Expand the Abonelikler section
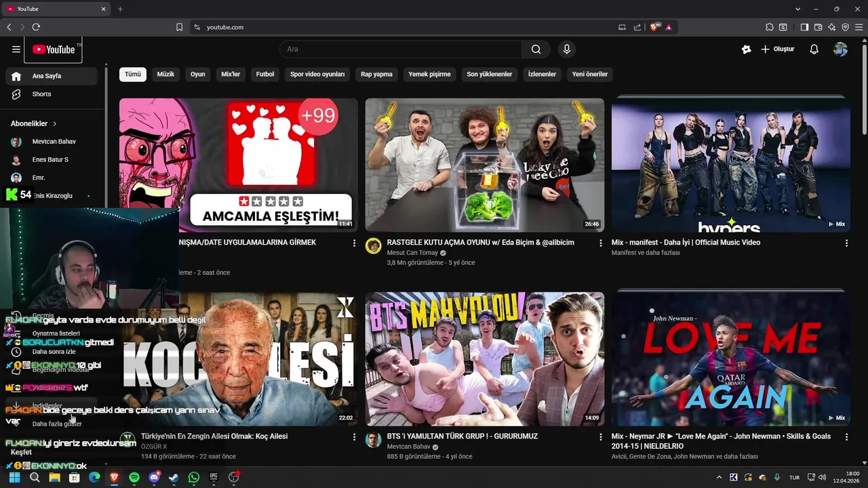Screen dimensions: 868x488 pos(34,124)
